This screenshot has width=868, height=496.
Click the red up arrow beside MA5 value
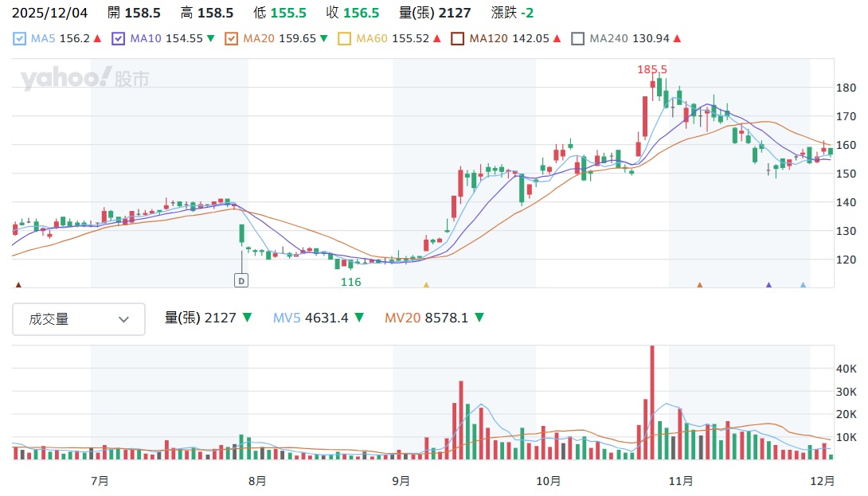click(97, 38)
